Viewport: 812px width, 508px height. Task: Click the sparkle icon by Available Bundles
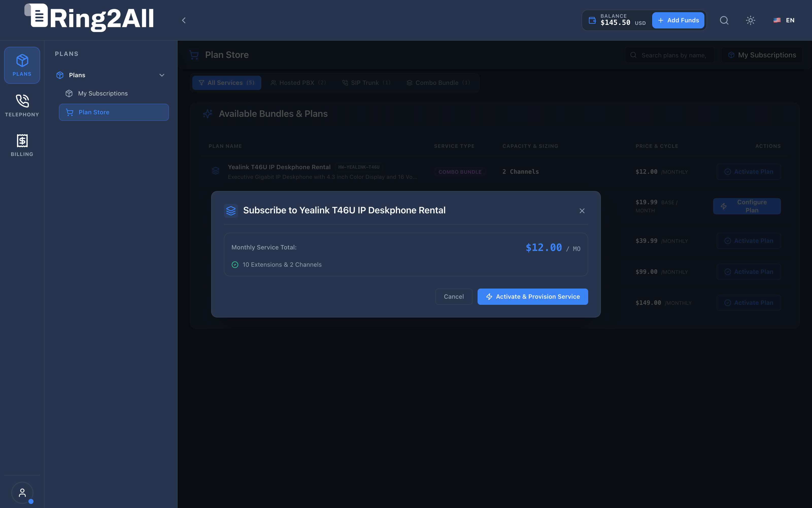pos(208,114)
